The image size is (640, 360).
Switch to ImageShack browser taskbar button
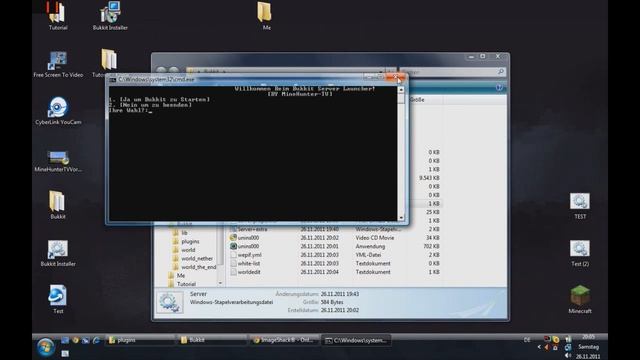tap(284, 340)
